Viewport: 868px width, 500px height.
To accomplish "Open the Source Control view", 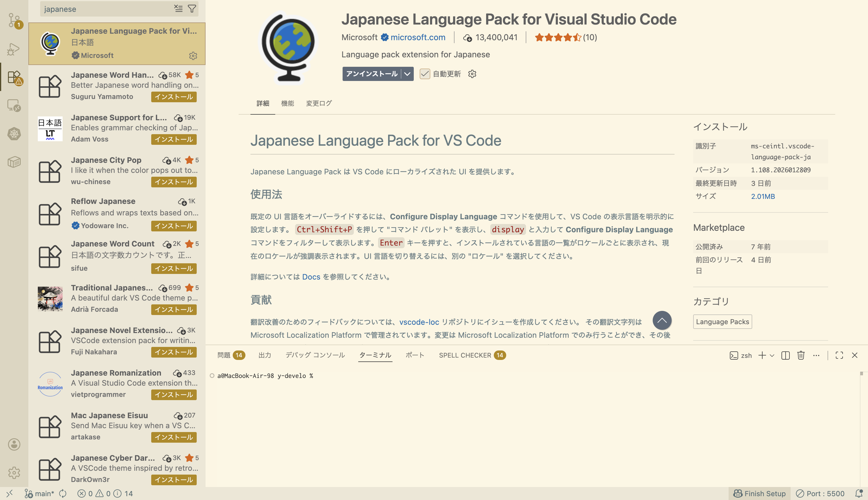I will click(14, 21).
